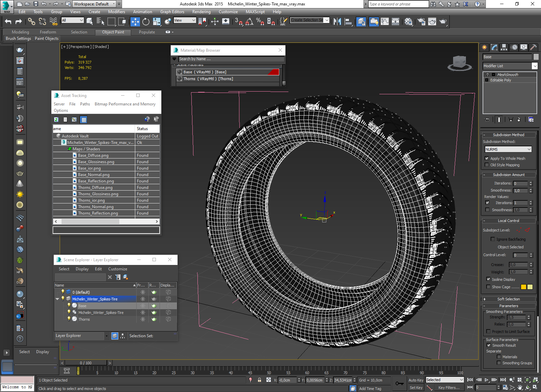This screenshot has height=392, width=541.
Task: Switch to Populate ribbon tab
Action: pos(147,32)
